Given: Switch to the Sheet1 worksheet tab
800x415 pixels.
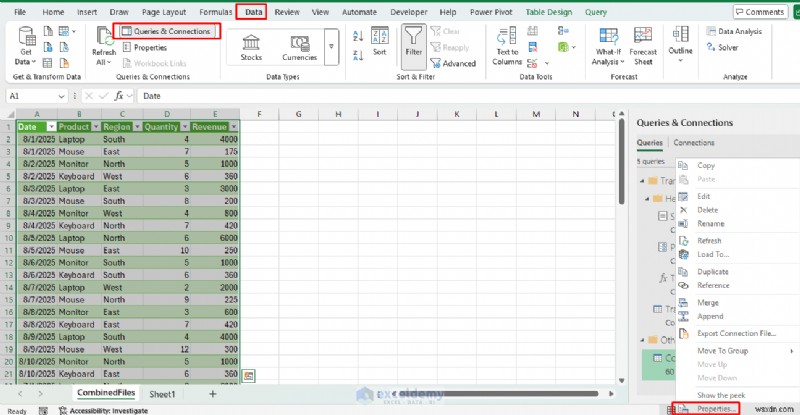Looking at the screenshot, I should [162, 394].
